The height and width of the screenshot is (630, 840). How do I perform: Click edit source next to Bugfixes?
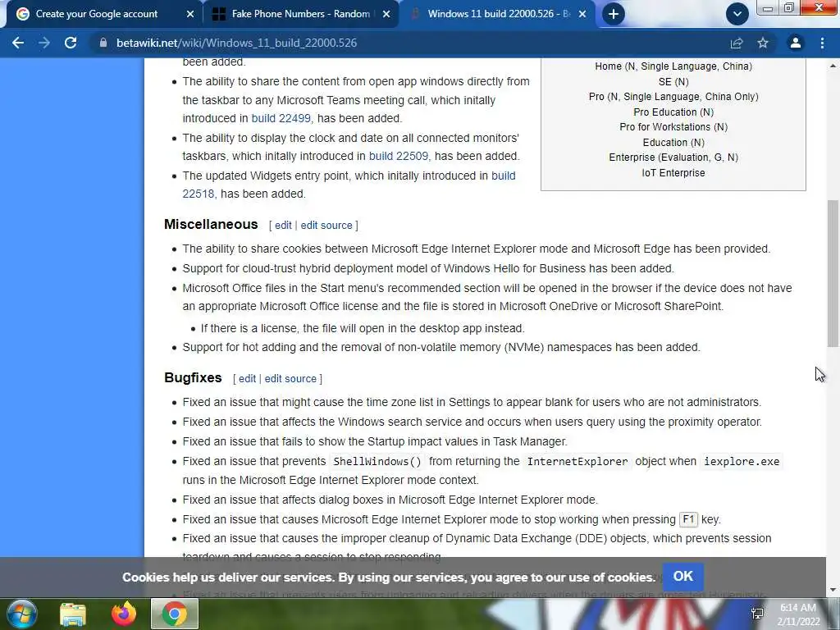click(x=290, y=379)
